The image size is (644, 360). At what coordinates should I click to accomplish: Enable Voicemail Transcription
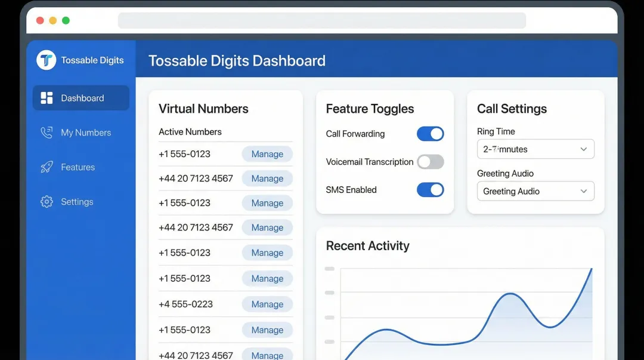431,162
